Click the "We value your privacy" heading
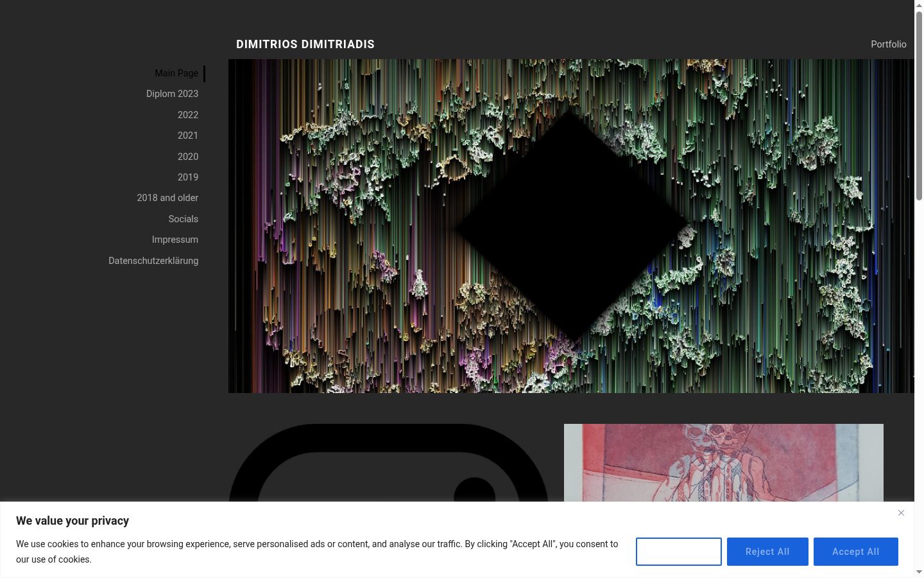This screenshot has width=924, height=578. pyautogui.click(x=73, y=521)
